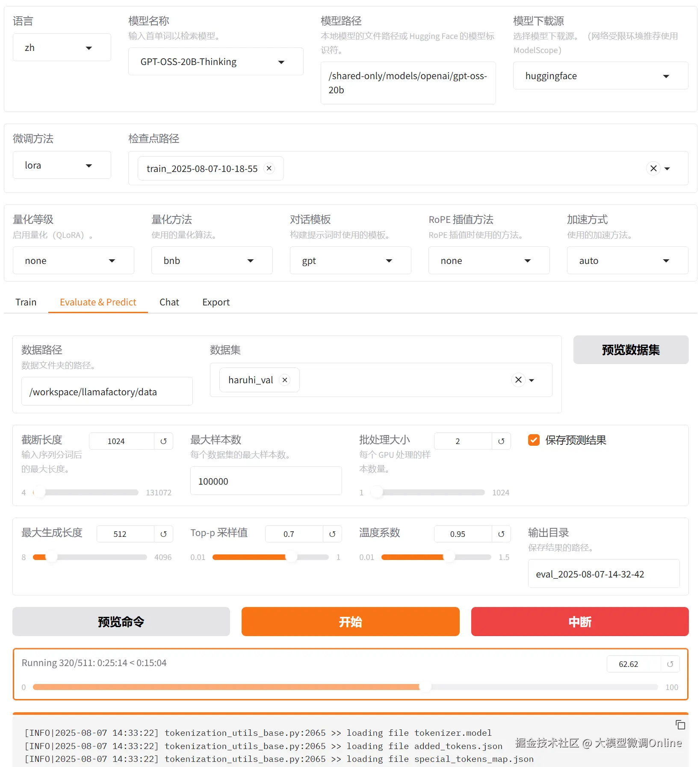
Task: Click the 温度系数 number box 0.95
Action: pos(463,534)
